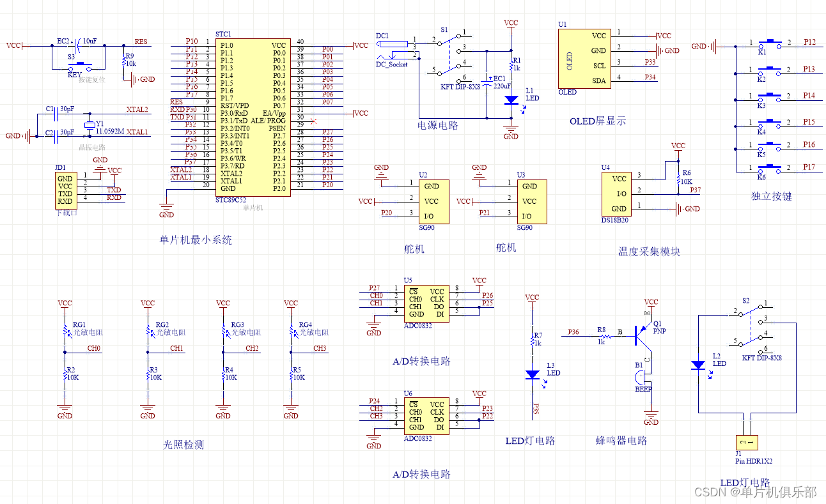Select the U2 SG90 servo block

pyautogui.click(x=434, y=201)
